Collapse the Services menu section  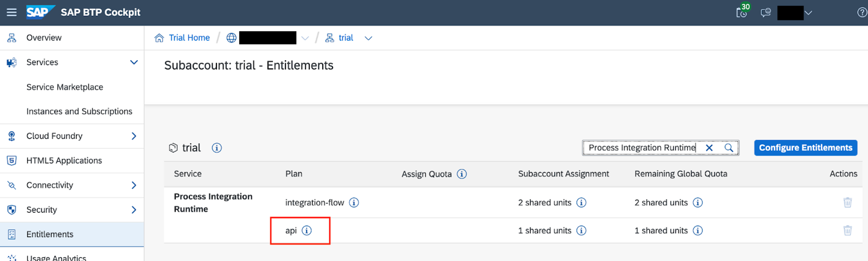(x=134, y=62)
